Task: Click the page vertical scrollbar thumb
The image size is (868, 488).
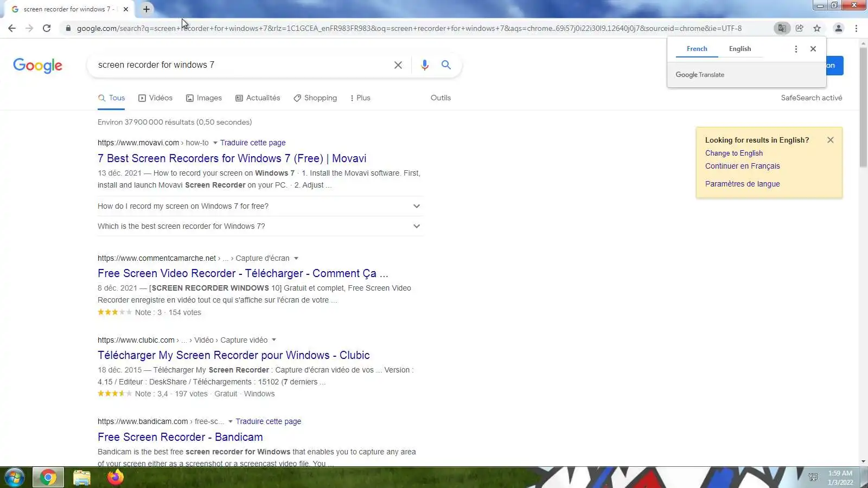Action: [863, 107]
